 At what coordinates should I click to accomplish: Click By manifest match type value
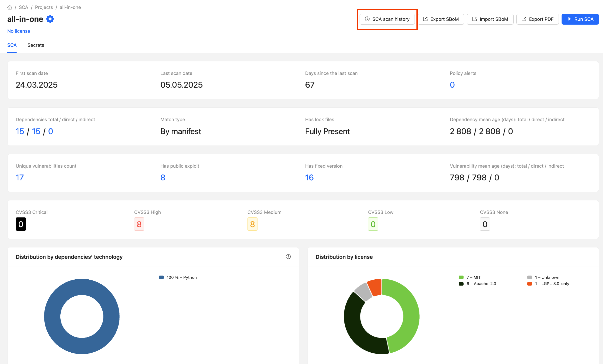pyautogui.click(x=181, y=131)
